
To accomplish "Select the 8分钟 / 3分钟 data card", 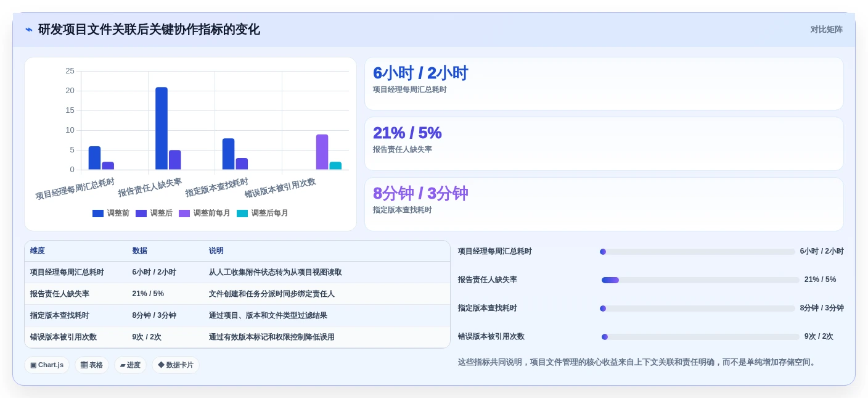I will coord(604,204).
